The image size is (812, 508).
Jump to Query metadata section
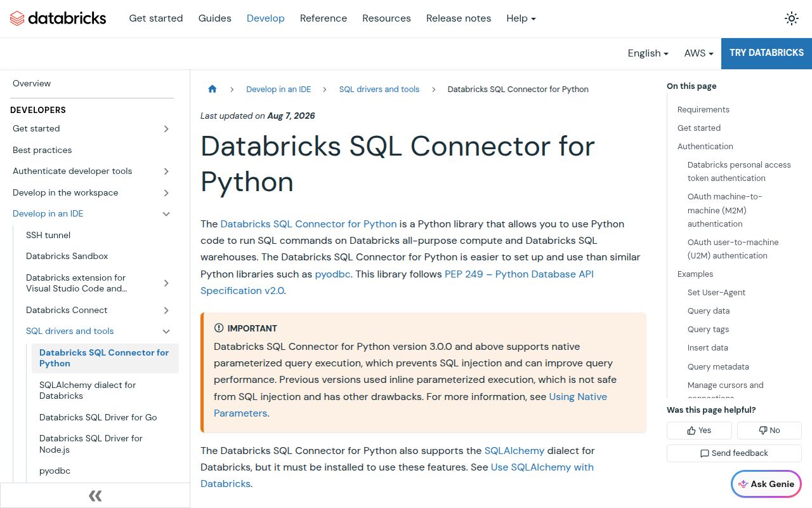point(718,366)
